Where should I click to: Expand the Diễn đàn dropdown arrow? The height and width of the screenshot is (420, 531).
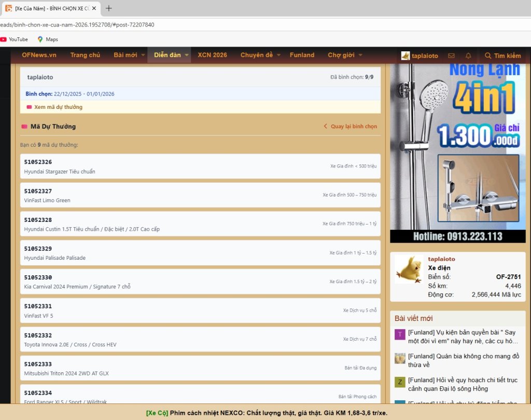[187, 55]
